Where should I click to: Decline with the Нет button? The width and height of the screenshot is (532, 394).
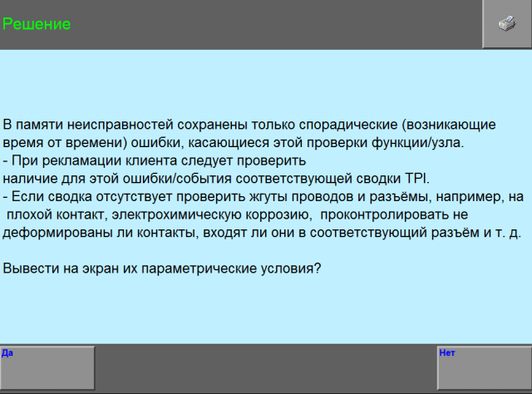tap(485, 368)
